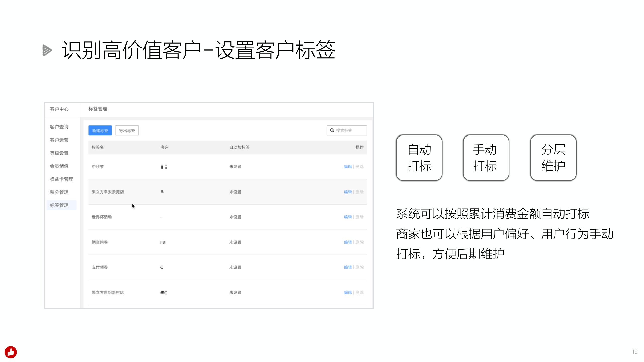Toggle 未设置 auto-tagging for 中秋节
Screen dimensions: 644x362
click(235, 166)
